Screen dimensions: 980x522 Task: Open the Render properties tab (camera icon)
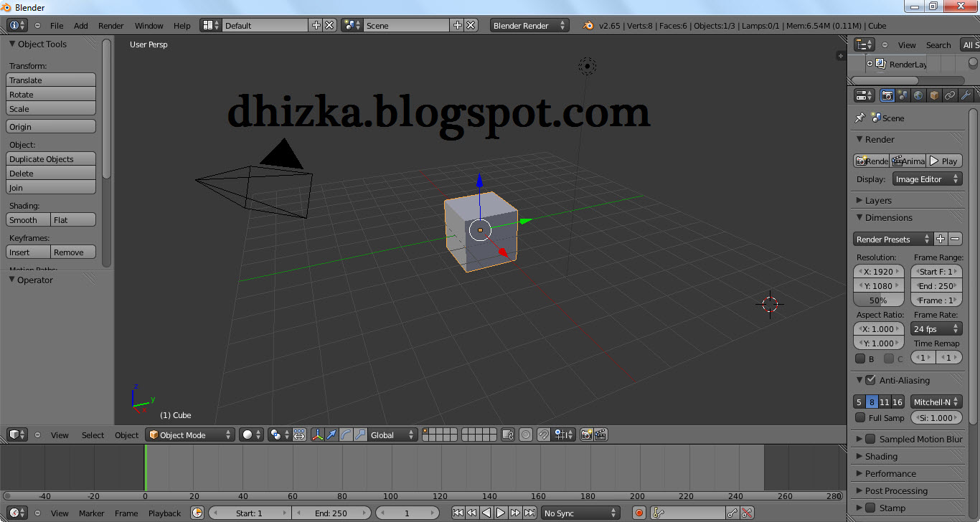tap(887, 95)
